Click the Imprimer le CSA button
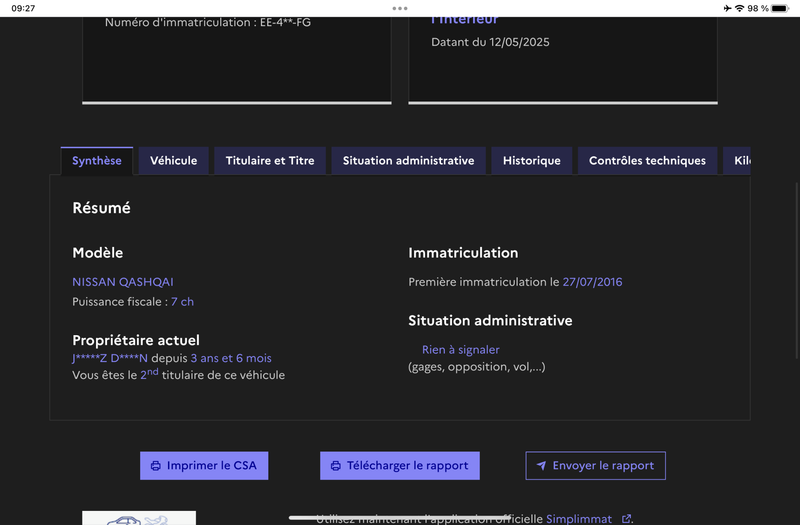The height and width of the screenshot is (525, 800). point(204,465)
